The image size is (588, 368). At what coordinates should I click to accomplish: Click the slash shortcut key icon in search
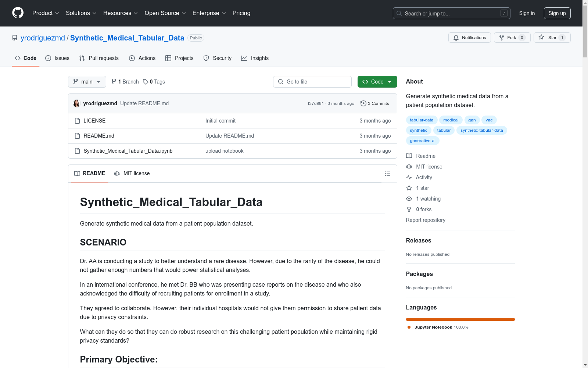(504, 13)
